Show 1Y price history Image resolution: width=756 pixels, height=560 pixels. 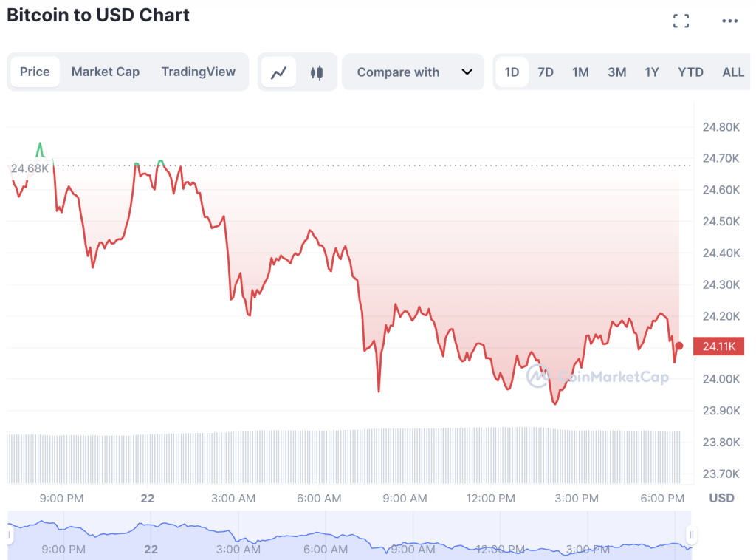[652, 72]
